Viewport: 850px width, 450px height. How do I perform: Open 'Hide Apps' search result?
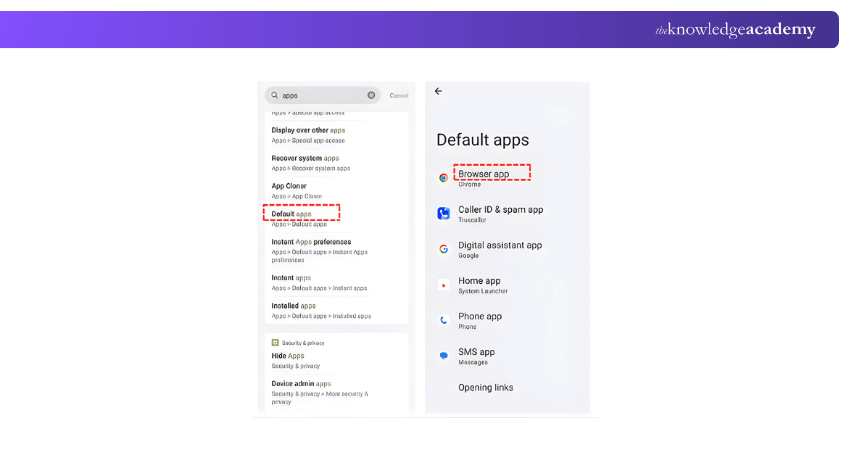(x=336, y=361)
